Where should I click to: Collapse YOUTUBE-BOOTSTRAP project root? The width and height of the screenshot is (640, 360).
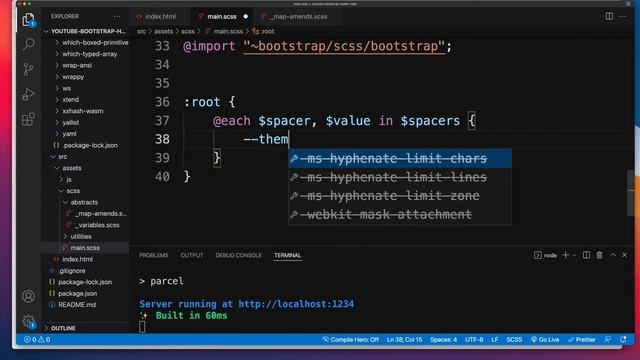point(86,31)
